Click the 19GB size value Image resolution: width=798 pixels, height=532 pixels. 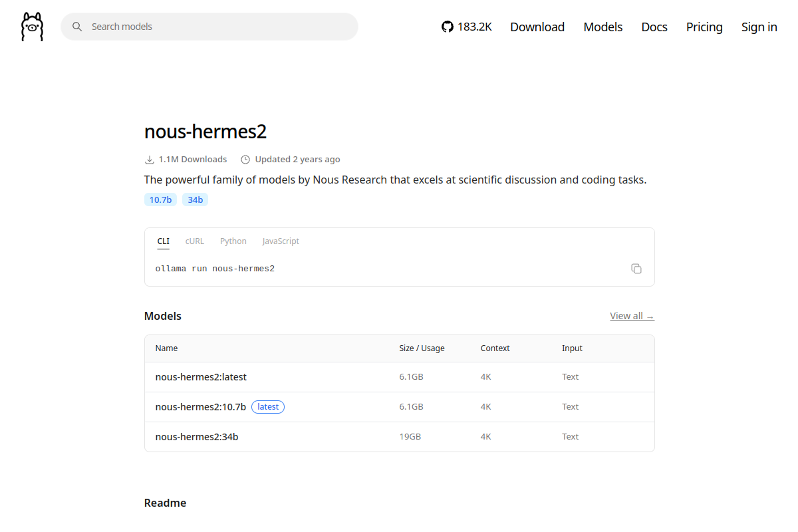tap(410, 437)
